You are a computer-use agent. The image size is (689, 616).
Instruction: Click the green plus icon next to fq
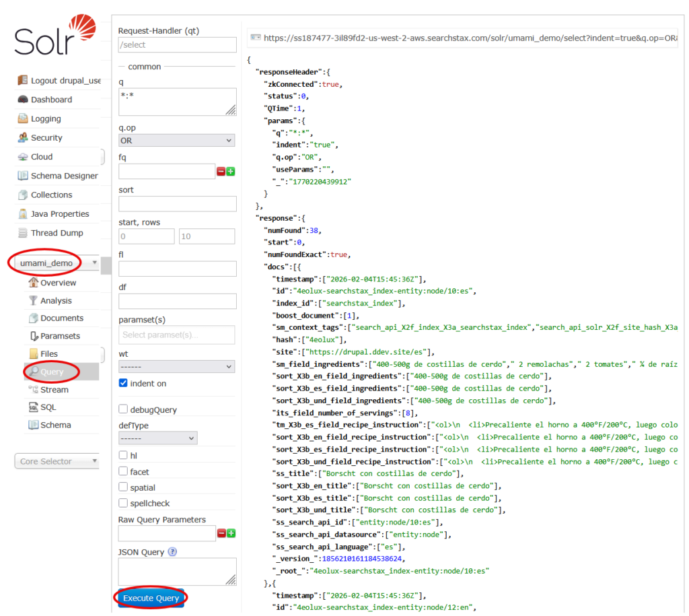pyautogui.click(x=231, y=172)
